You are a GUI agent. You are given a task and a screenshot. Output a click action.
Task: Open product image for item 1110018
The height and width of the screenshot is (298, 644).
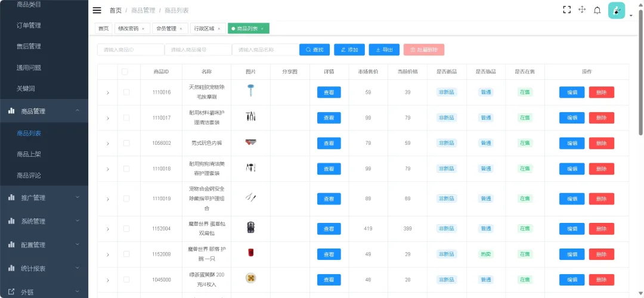[x=250, y=167]
